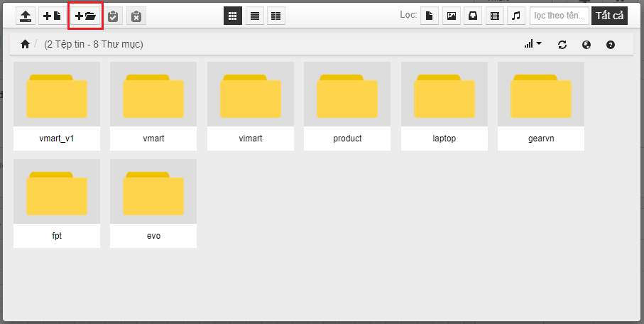This screenshot has width=644, height=324.
Task: Switch to box grid view
Action: (233, 16)
